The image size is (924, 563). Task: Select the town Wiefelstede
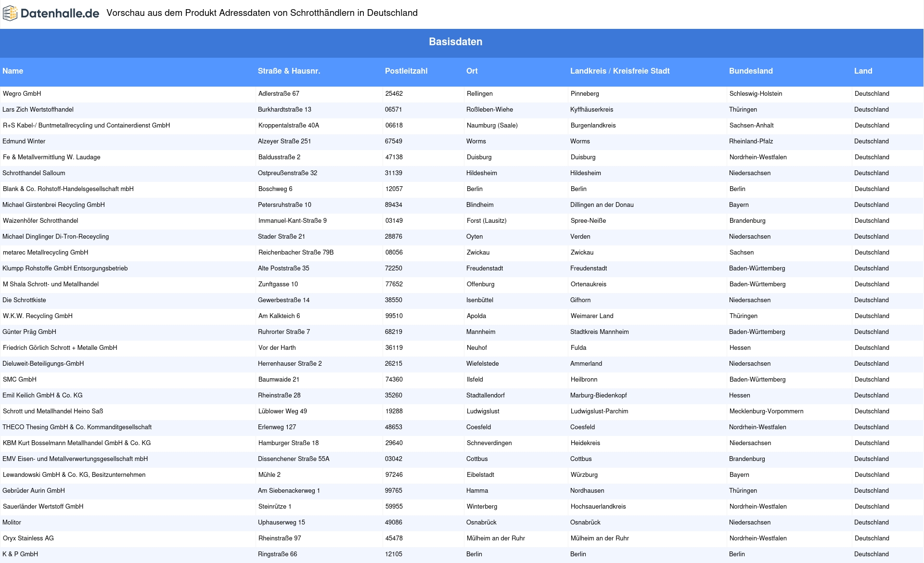point(483,364)
